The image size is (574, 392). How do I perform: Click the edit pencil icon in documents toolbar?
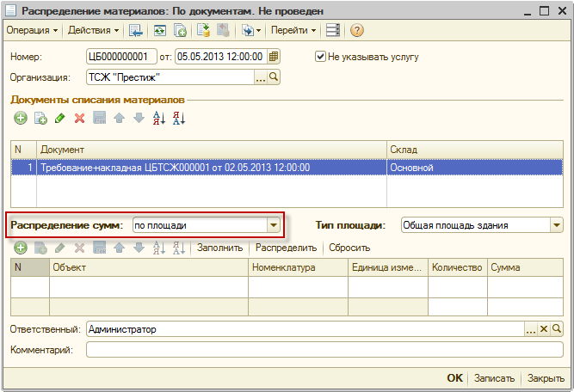click(59, 119)
